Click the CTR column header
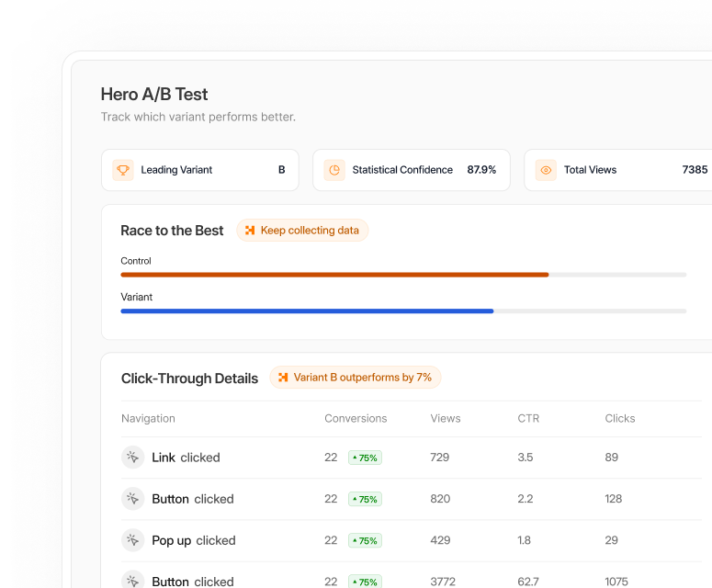712x588 pixels. 528,419
